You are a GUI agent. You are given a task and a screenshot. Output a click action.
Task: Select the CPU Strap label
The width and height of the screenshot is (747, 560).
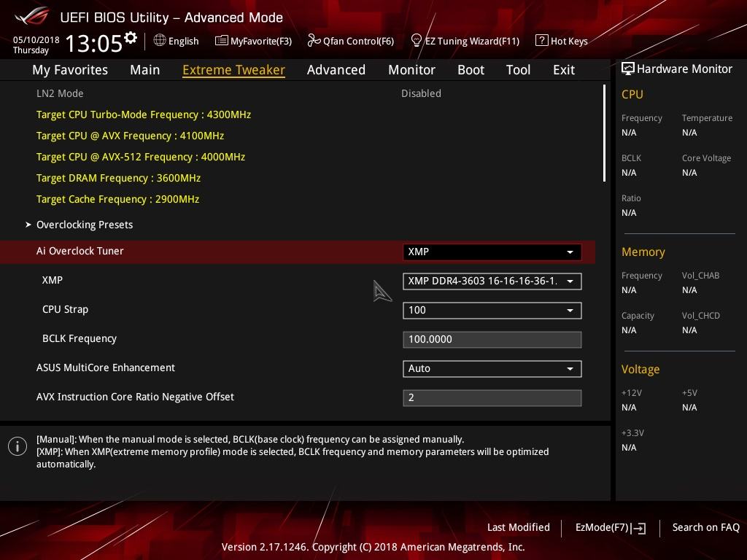(65, 309)
